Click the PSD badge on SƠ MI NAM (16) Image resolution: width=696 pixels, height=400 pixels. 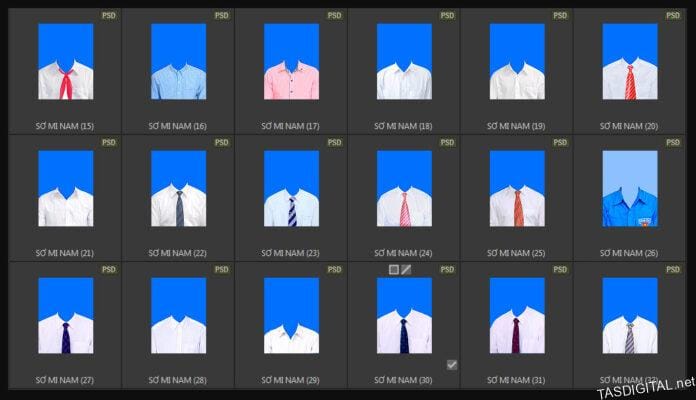tap(221, 16)
